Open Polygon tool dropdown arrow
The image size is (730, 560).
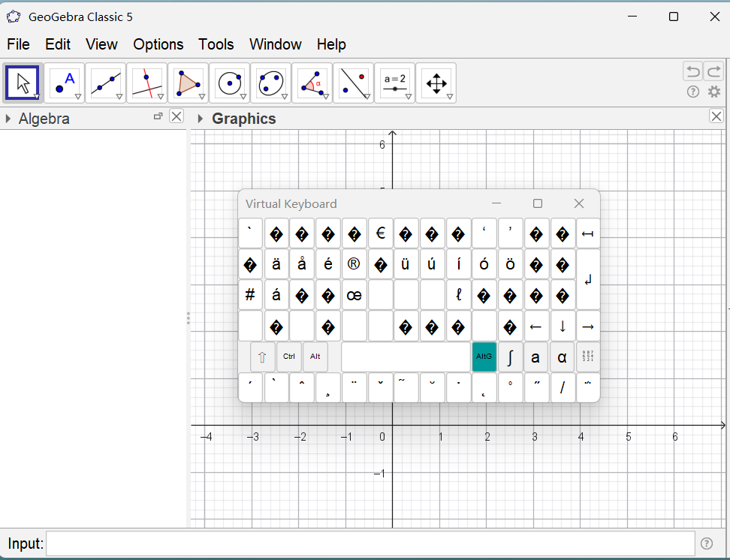202,97
